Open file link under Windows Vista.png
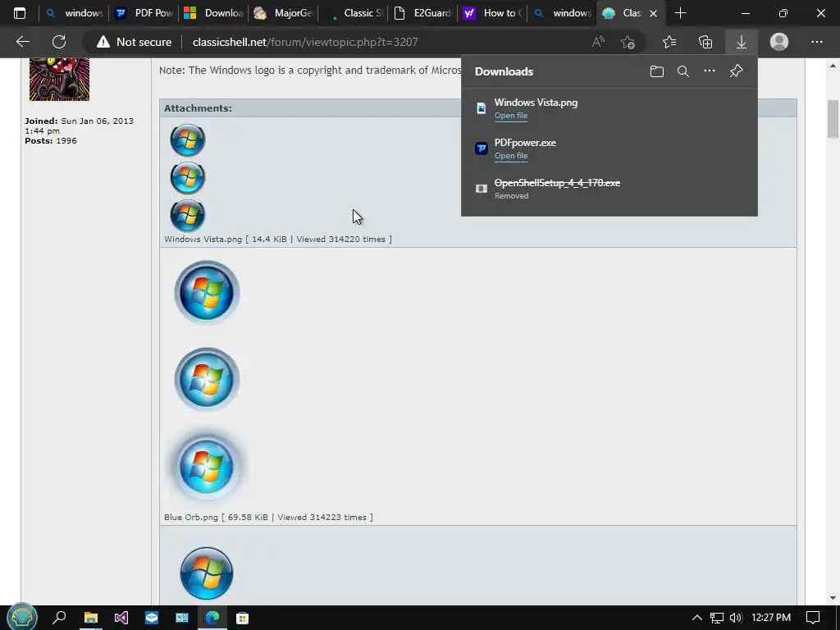Screen dimensions: 840x630 pos(510,115)
